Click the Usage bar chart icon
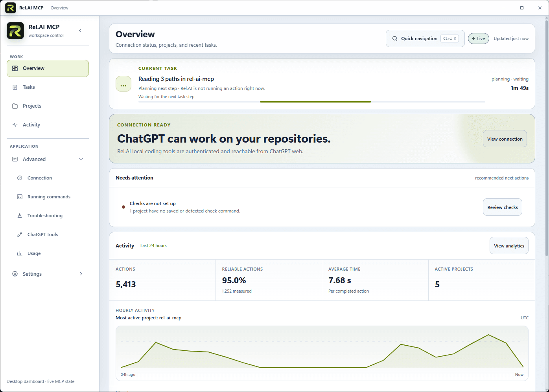 (x=20, y=253)
